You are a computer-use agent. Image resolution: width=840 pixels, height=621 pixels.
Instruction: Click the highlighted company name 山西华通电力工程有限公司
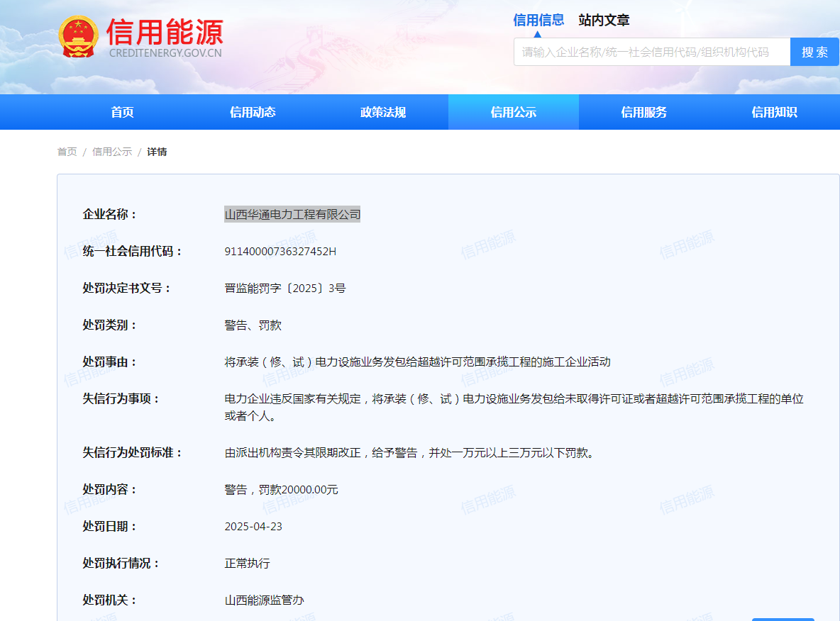click(292, 214)
